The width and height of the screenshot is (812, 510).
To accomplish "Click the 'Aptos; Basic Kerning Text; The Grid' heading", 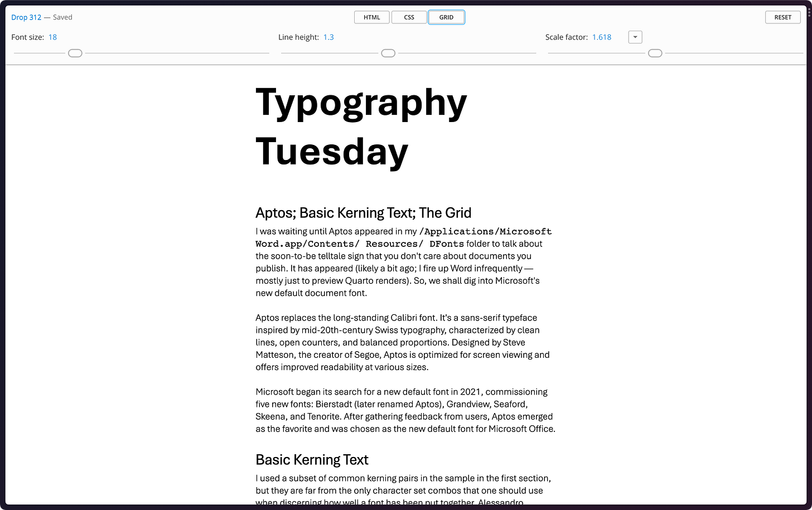I will point(364,213).
